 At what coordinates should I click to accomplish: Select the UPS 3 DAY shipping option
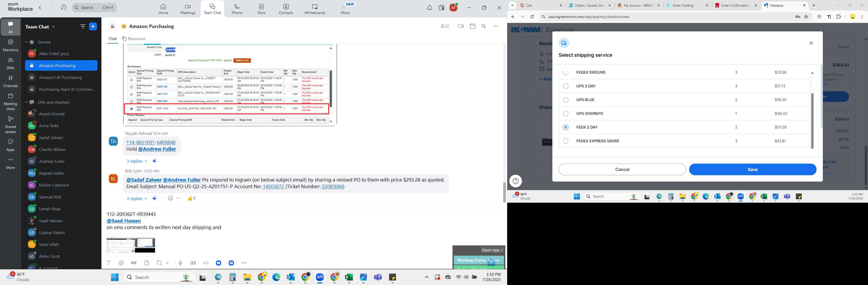tap(566, 86)
